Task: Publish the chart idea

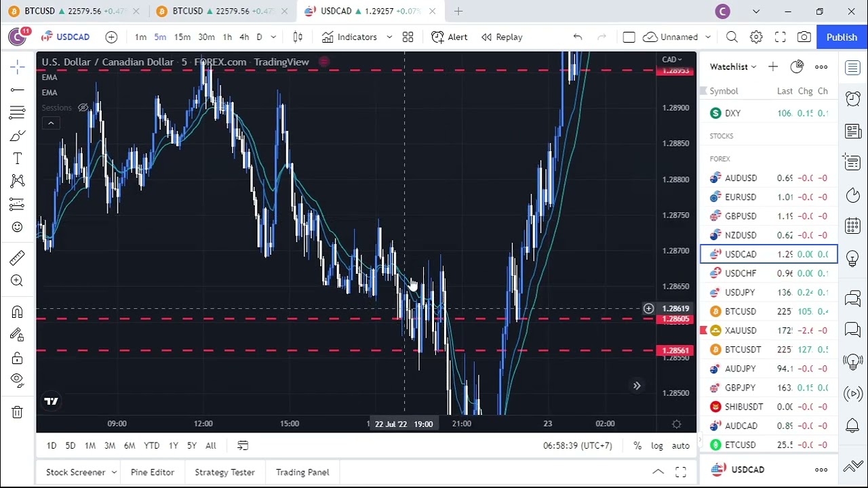Action: [842, 37]
